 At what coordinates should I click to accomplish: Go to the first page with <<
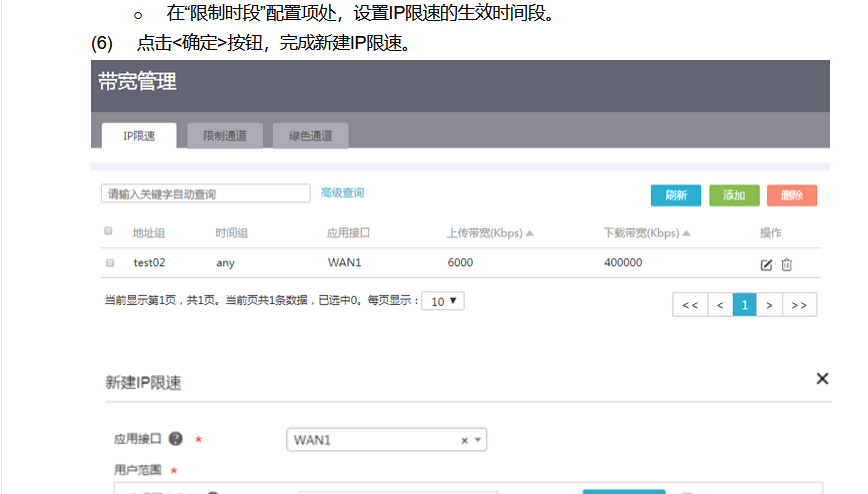click(689, 305)
